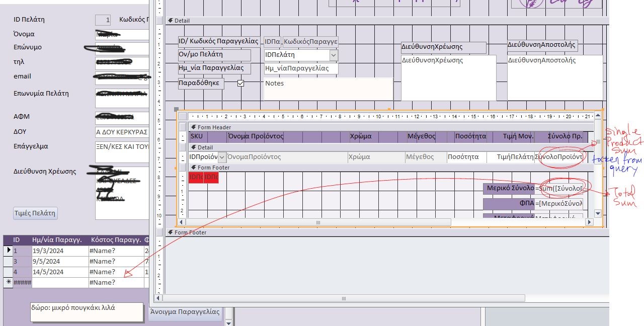Select the Μερικό Σύνολο label

(x=509, y=189)
